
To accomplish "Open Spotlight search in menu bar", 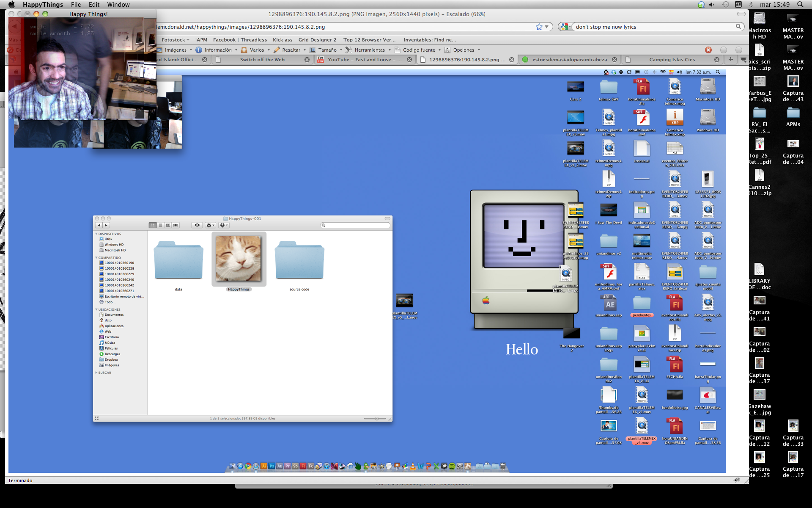I will pos(800,5).
